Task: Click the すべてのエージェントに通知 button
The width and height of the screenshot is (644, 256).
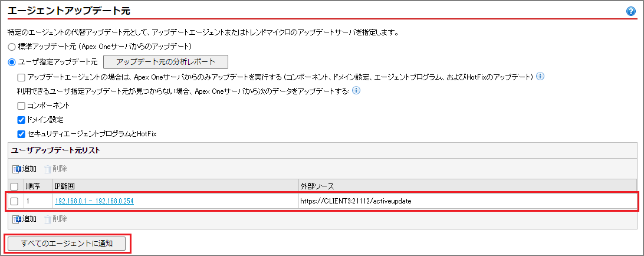Action: (x=67, y=243)
